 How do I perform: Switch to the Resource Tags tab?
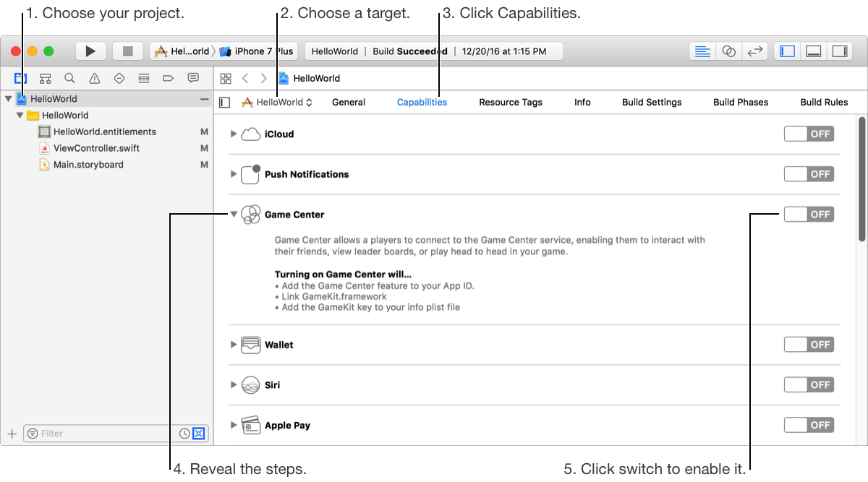(511, 103)
